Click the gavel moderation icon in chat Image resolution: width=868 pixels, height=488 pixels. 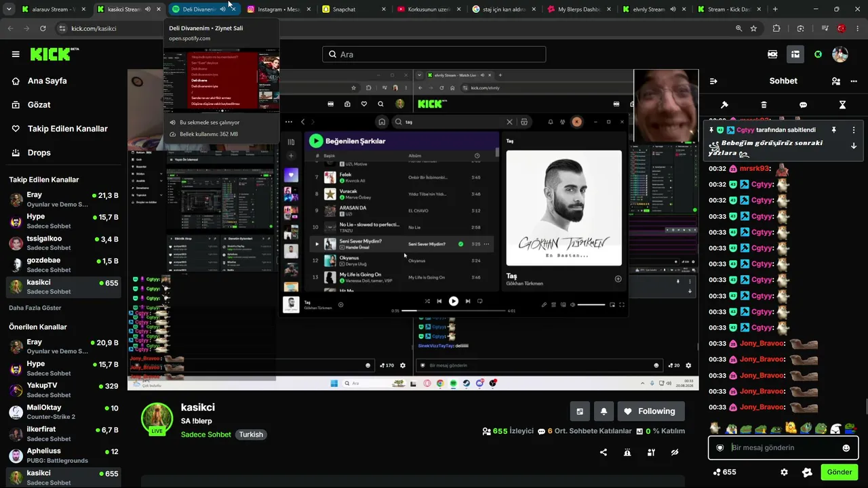click(724, 105)
